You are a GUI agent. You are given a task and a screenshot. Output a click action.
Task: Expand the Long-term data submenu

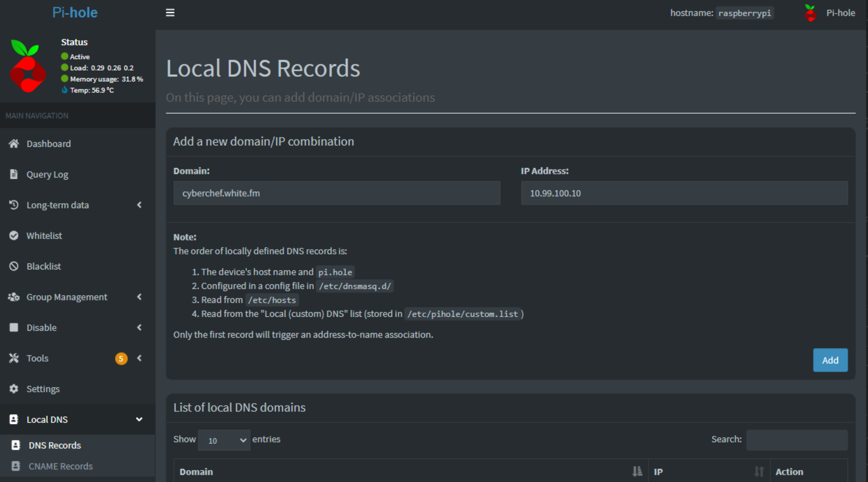pos(139,205)
